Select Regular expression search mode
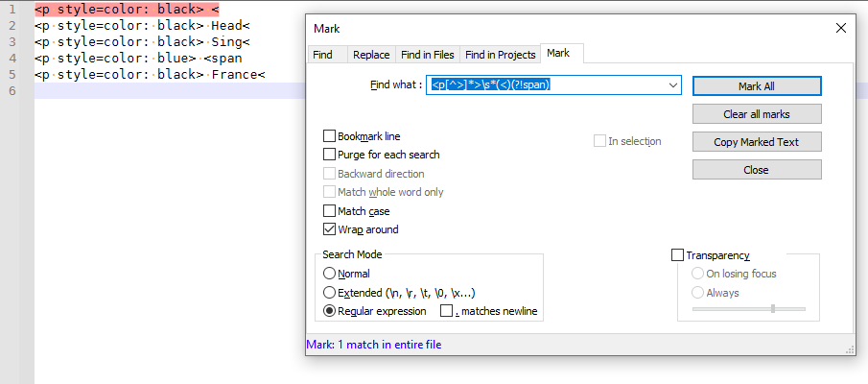Viewport: 868px width, 384px height. 330,311
